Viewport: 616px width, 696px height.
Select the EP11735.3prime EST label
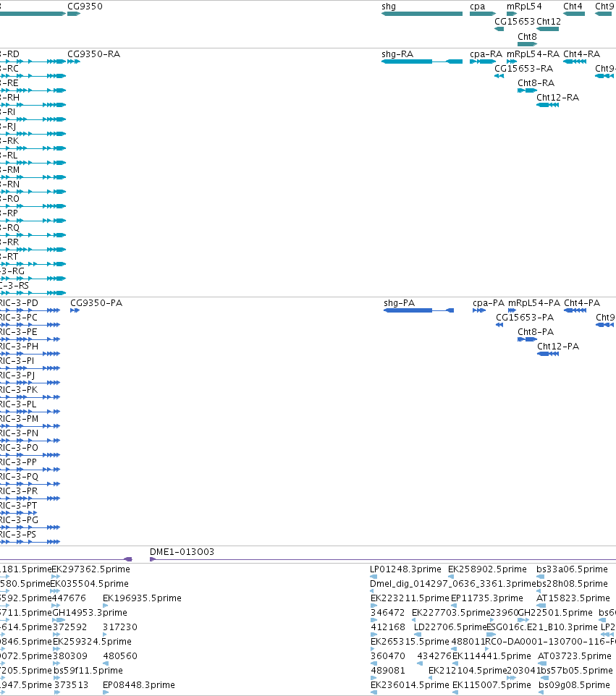[487, 598]
